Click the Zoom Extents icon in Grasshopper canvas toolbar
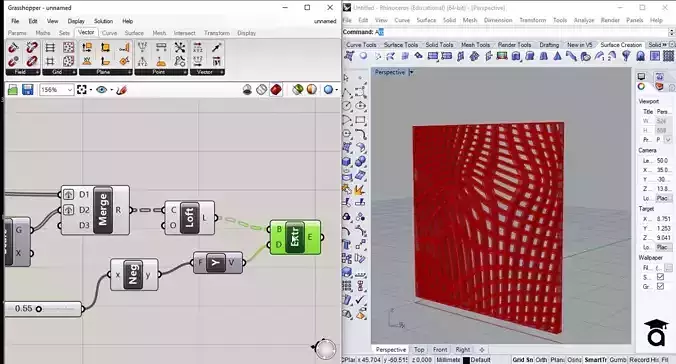 [x=81, y=90]
